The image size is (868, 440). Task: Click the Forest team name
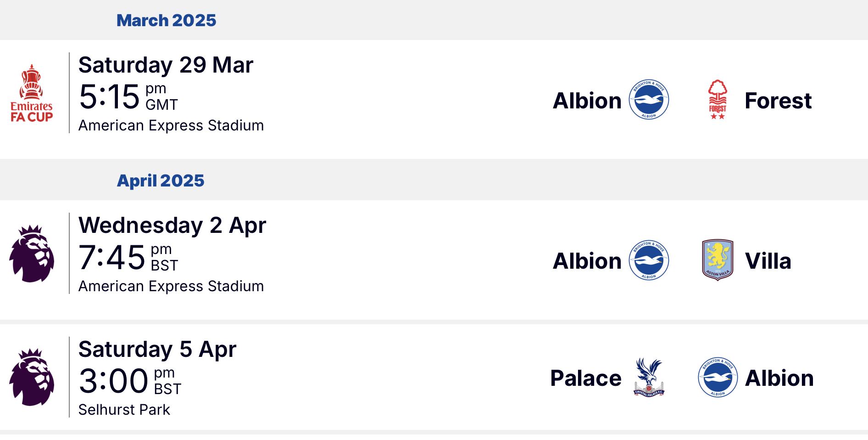[778, 101]
